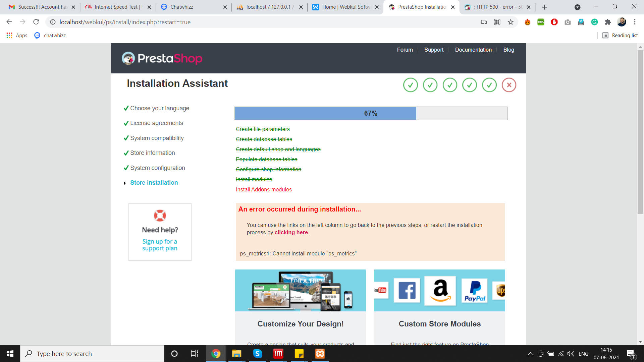Reload the page with refresh icon
This screenshot has height=362, width=644.
[36, 22]
